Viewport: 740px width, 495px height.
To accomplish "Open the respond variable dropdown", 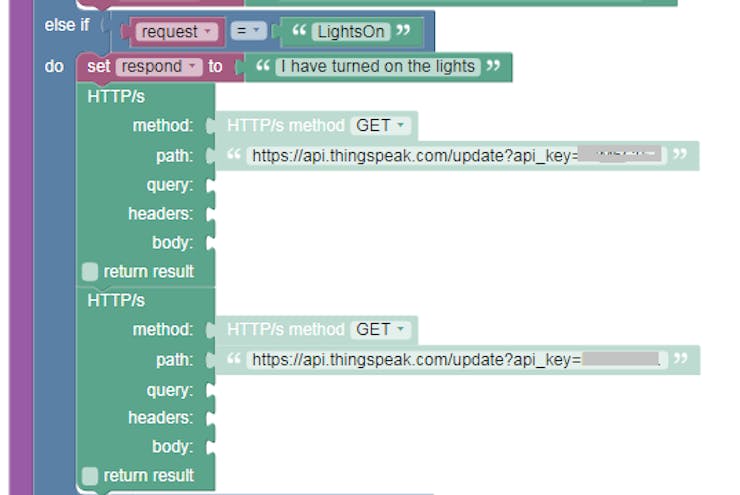I will pos(159,67).
